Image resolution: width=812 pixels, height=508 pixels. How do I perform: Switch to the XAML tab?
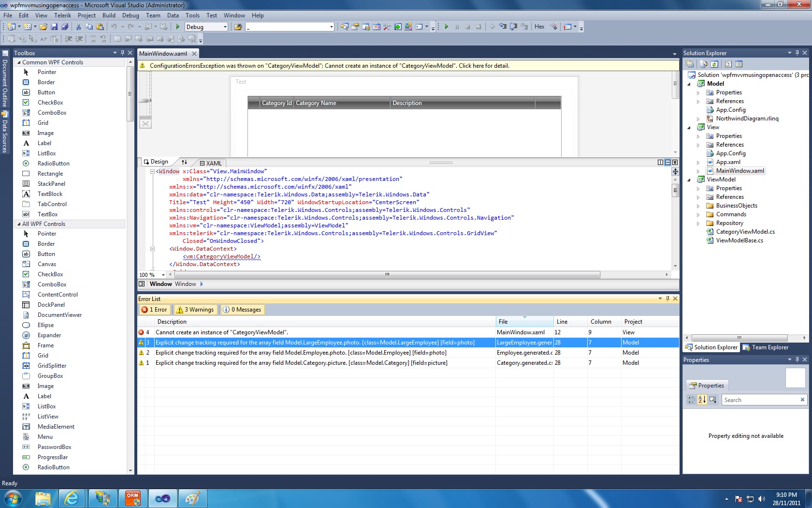[211, 163]
